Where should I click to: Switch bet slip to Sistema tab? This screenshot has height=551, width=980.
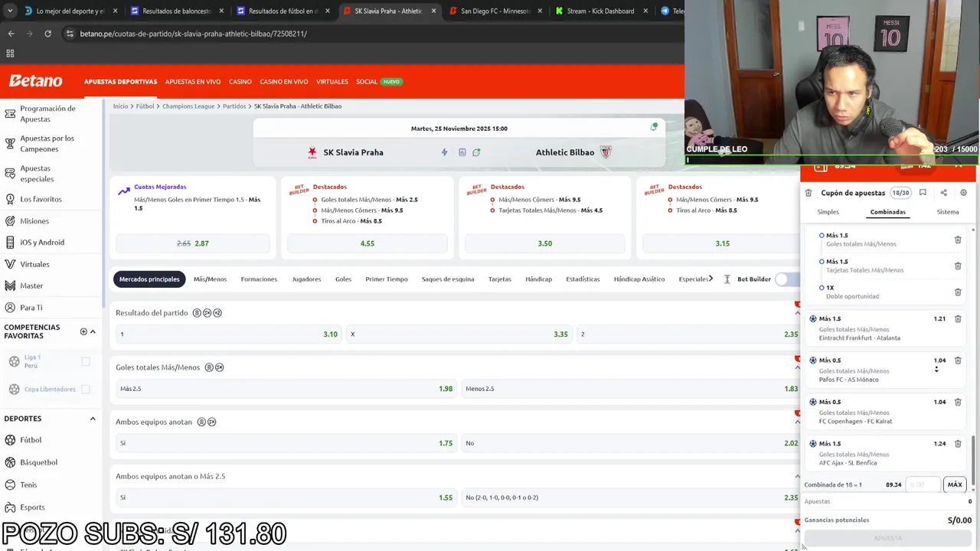948,212
